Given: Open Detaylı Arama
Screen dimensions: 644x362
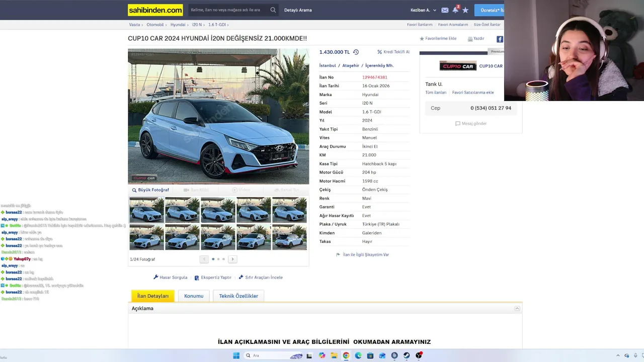Looking at the screenshot, I should coord(298,10).
